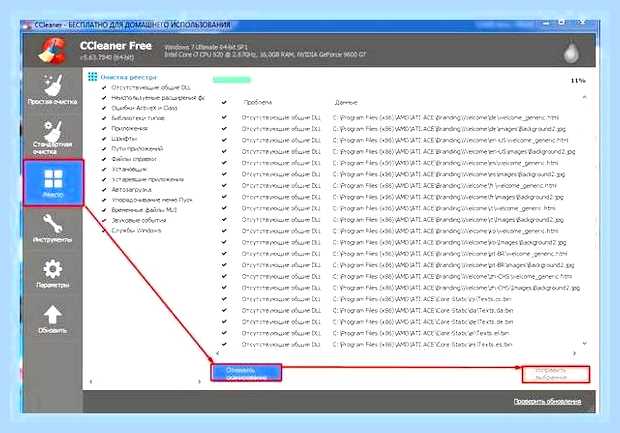620x433 pixels.
Task: Toggle the Службы Windows checkbox
Action: [104, 231]
